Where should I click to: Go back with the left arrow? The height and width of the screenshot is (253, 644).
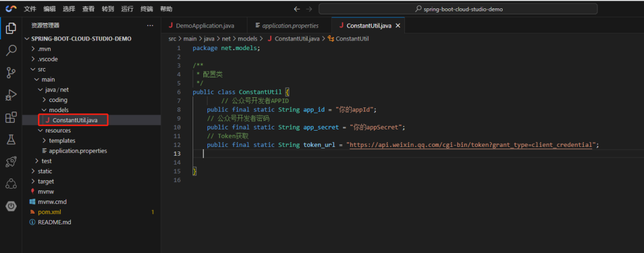tap(297, 8)
